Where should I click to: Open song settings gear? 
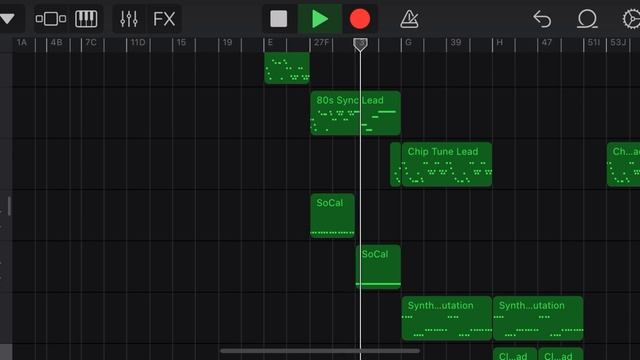(631, 19)
